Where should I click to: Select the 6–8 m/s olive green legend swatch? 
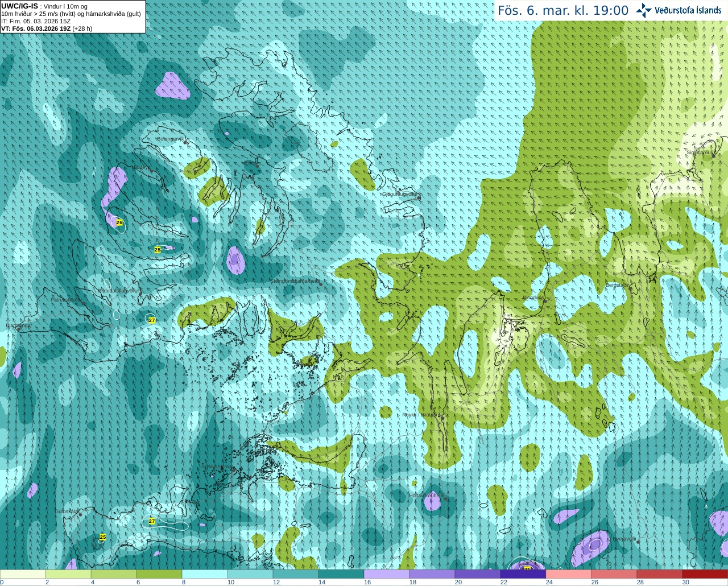pyautogui.click(x=159, y=574)
